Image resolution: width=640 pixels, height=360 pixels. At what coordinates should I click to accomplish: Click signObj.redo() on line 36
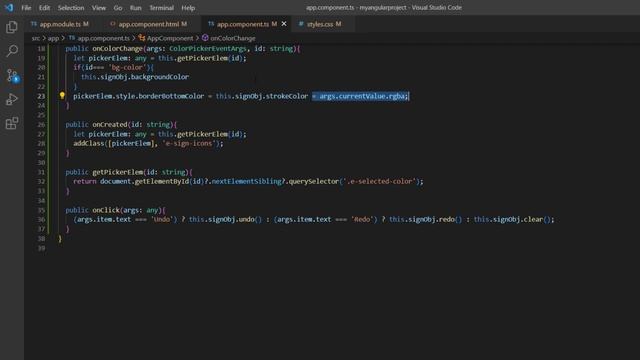435,219
